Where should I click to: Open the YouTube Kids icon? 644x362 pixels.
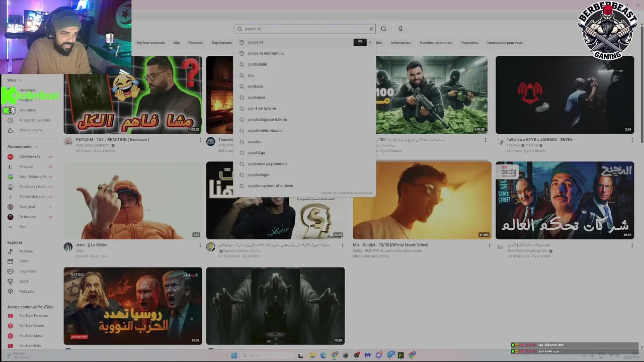10,346
